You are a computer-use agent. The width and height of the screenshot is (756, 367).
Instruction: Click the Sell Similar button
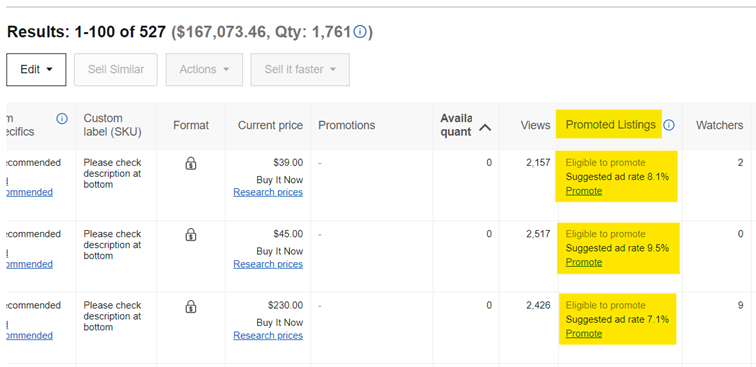[116, 69]
